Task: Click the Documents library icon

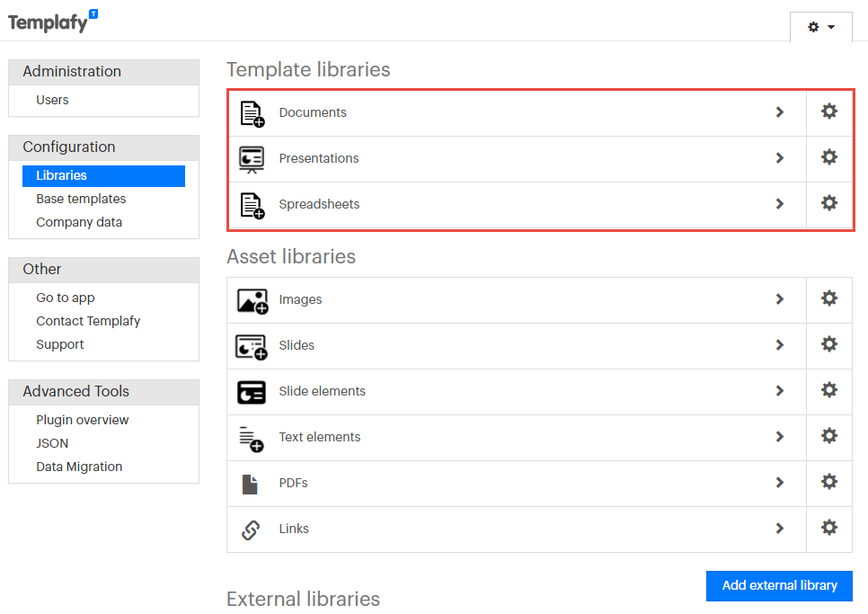Action: pos(252,113)
